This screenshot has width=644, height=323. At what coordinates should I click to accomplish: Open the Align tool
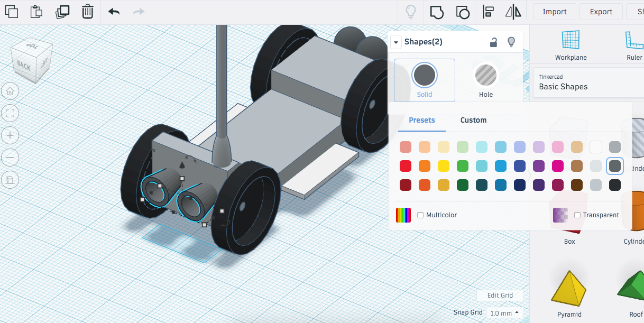tap(489, 12)
